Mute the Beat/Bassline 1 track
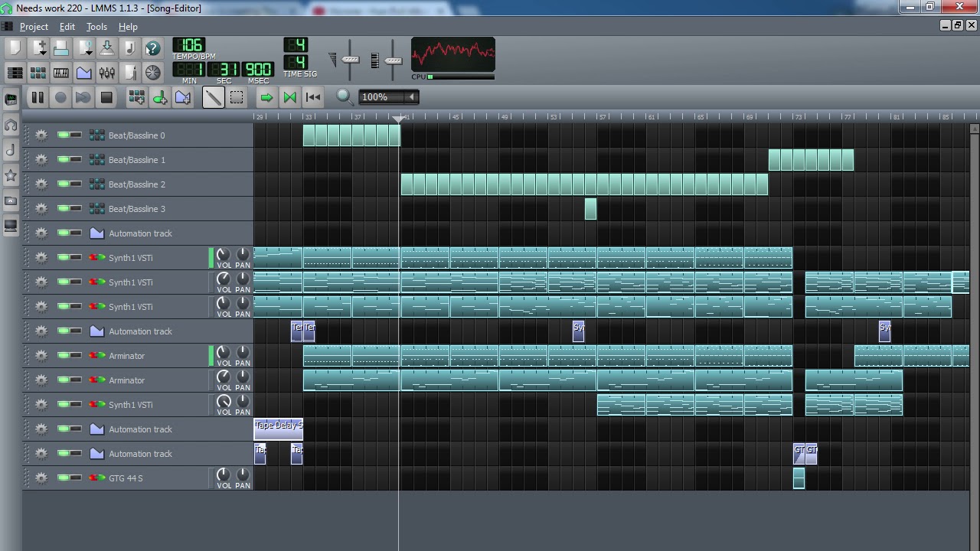The width and height of the screenshot is (980, 551). pos(64,159)
